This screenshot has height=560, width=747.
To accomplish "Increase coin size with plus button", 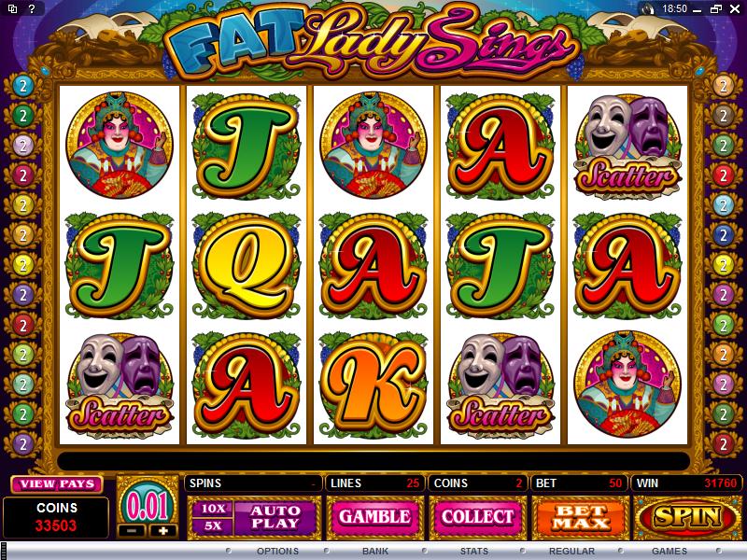I will coord(162,530).
